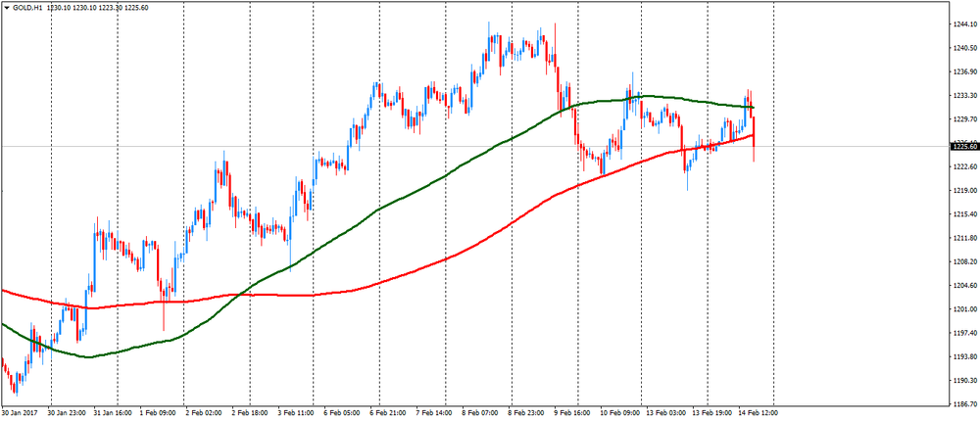The image size is (980, 421).
Task: Click the 1186.70 price axis label
Action: pyautogui.click(x=965, y=404)
